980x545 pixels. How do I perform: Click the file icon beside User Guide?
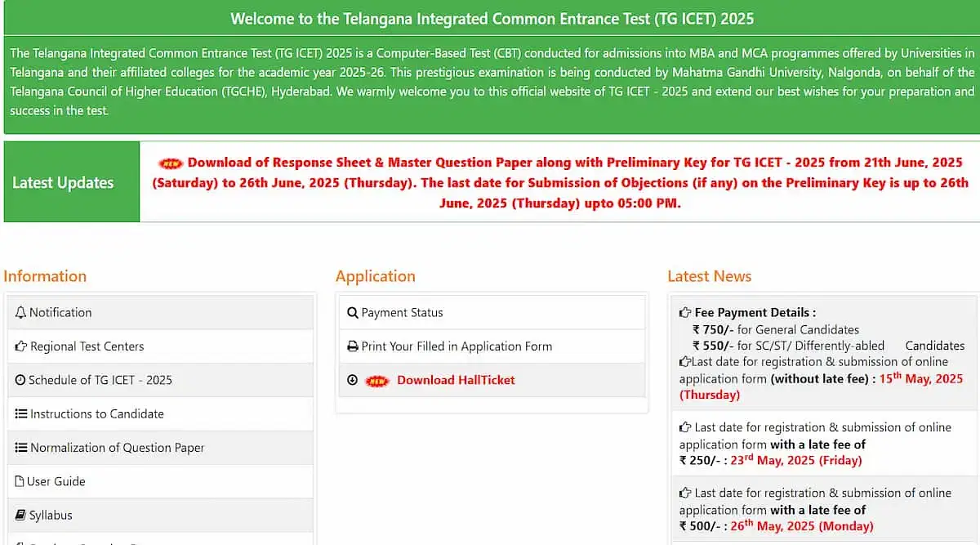[x=20, y=481]
